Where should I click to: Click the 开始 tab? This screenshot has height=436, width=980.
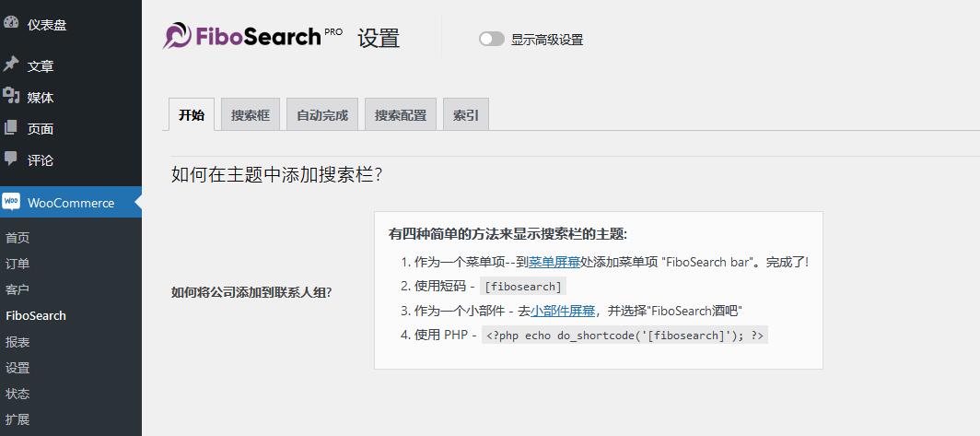point(192,115)
